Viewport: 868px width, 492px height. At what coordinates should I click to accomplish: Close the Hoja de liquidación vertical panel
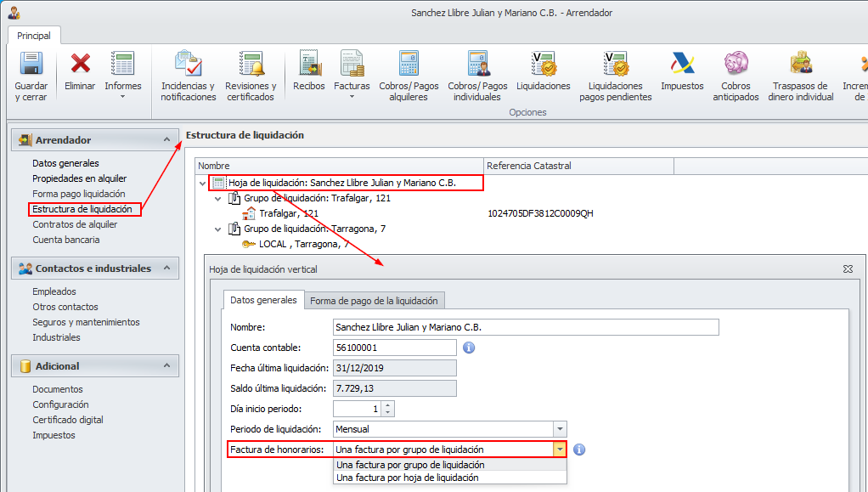coord(848,269)
